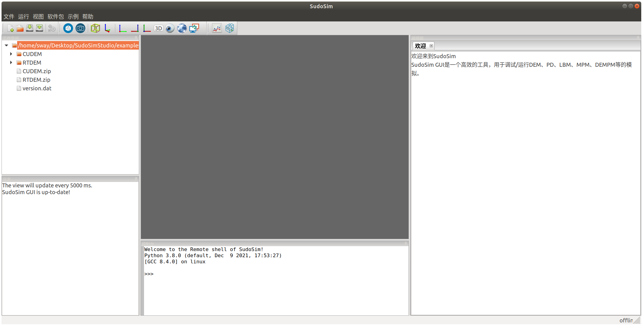
Task: Expand the RTDEM folder in the workspace
Action: coord(11,62)
